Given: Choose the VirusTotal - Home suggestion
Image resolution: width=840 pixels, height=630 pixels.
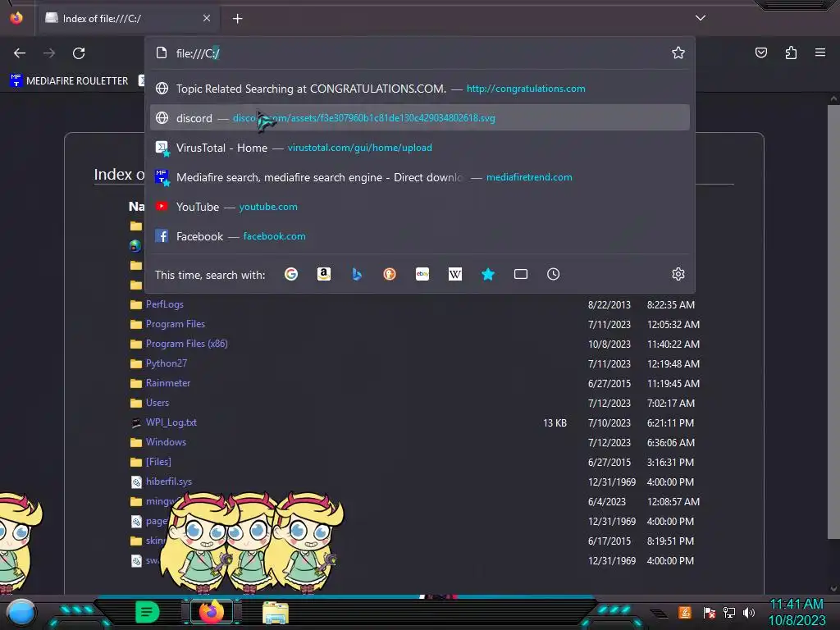Looking at the screenshot, I should pyautogui.click(x=419, y=148).
